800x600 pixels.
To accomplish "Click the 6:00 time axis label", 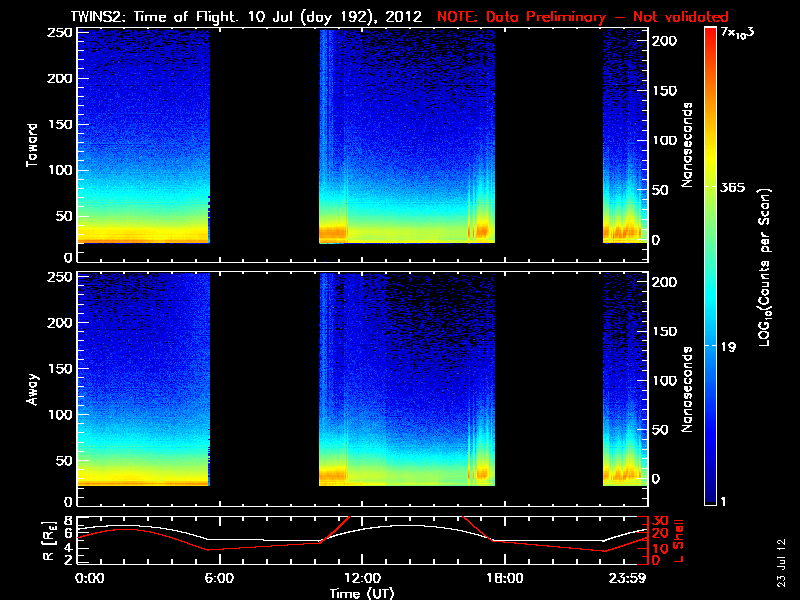I will coord(219,578).
